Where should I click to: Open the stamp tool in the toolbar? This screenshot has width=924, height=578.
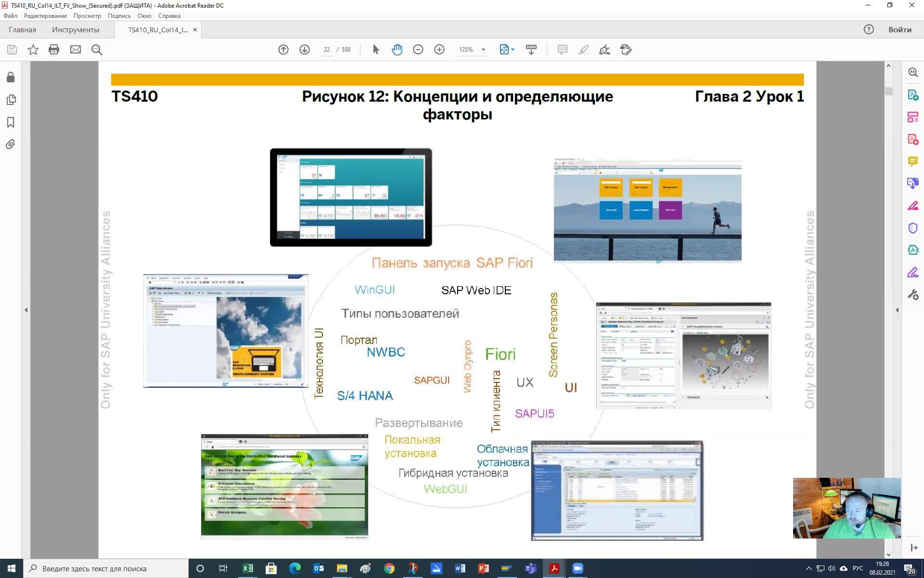pyautogui.click(x=626, y=50)
